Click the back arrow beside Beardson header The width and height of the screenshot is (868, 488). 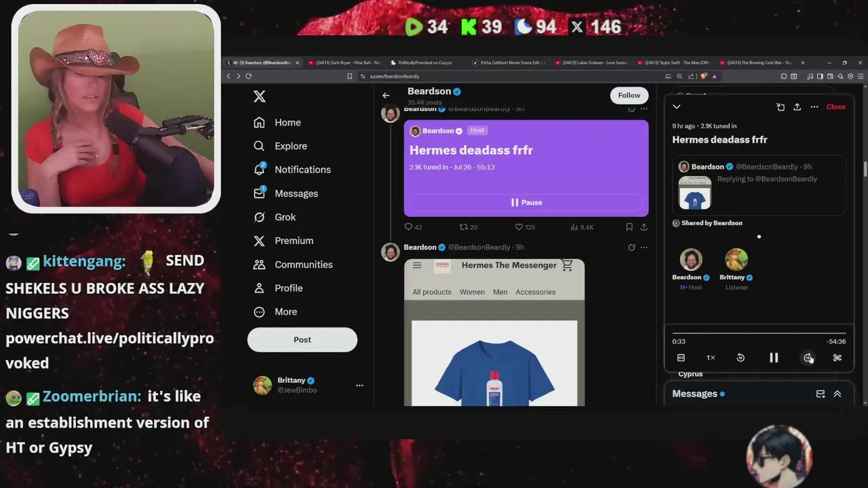(386, 96)
